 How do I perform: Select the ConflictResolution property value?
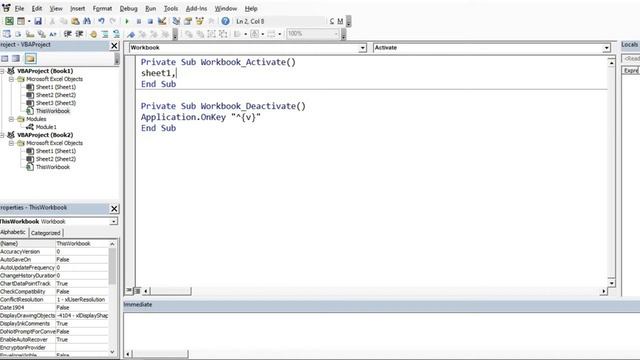coord(82,300)
